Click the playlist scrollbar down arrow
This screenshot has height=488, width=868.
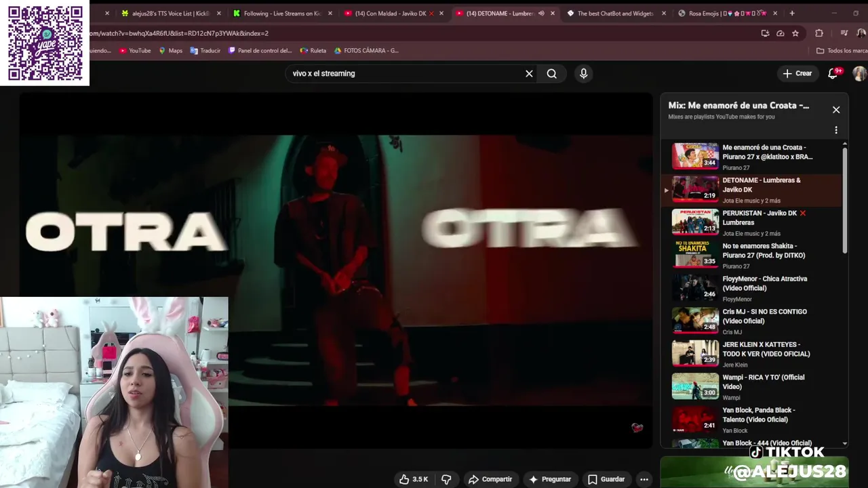(845, 443)
